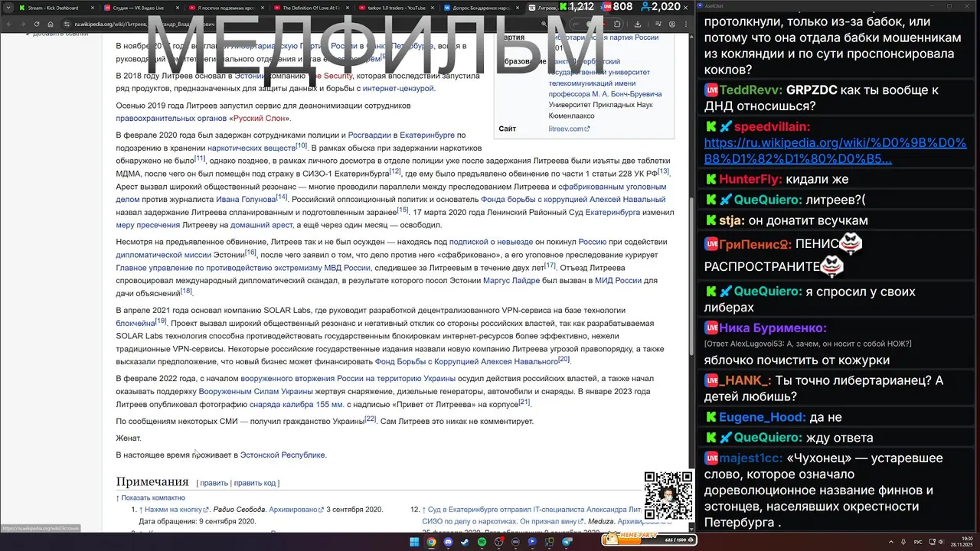Switch to the Stream - Kick Dashboard tab
Viewport: 980px width, 551px height.
click(56, 7)
